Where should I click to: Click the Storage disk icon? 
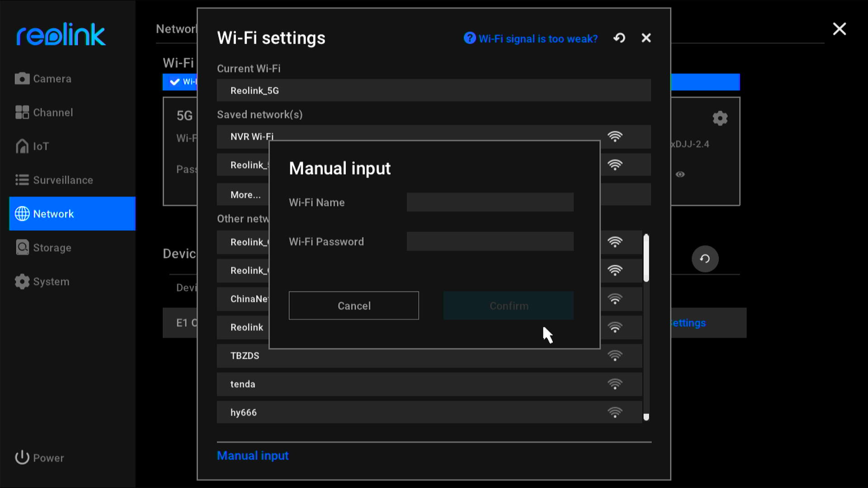pos(22,247)
